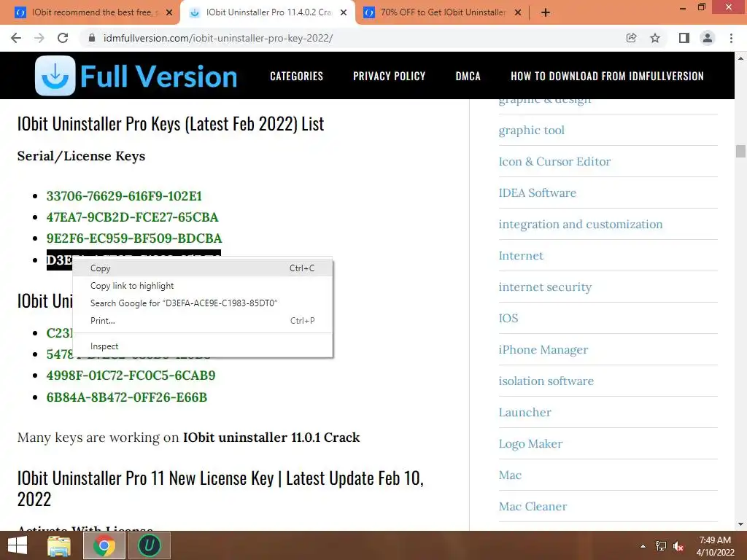The height and width of the screenshot is (560, 747).
Task: Open 'graphic tool' sidebar category
Action: pos(531,130)
